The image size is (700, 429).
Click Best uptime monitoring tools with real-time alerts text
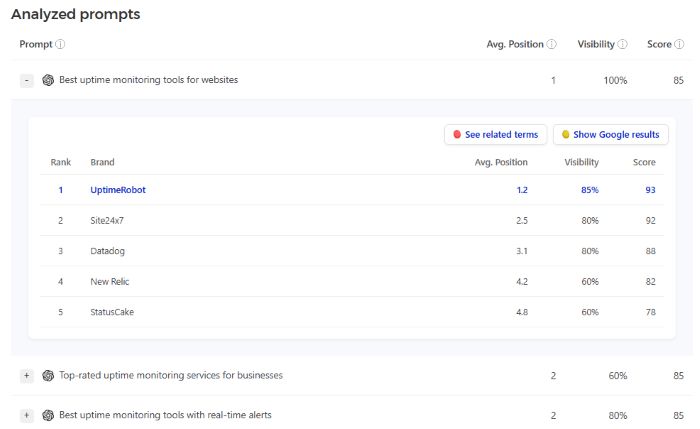(165, 415)
